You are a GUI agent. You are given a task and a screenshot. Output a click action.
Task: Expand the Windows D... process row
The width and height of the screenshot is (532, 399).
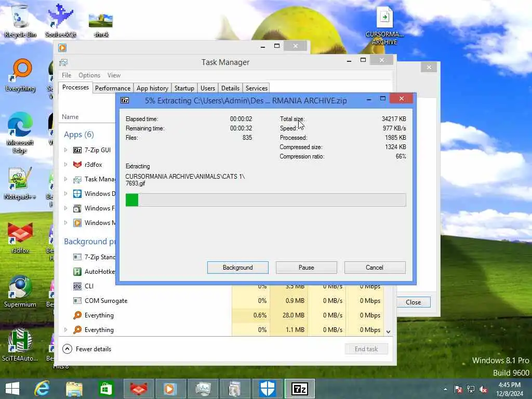pyautogui.click(x=66, y=193)
